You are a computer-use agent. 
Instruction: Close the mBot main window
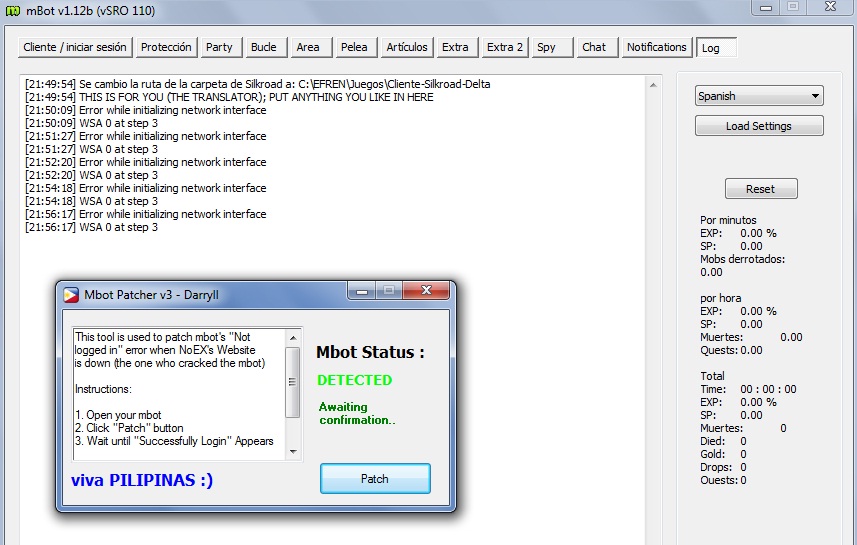(831, 7)
